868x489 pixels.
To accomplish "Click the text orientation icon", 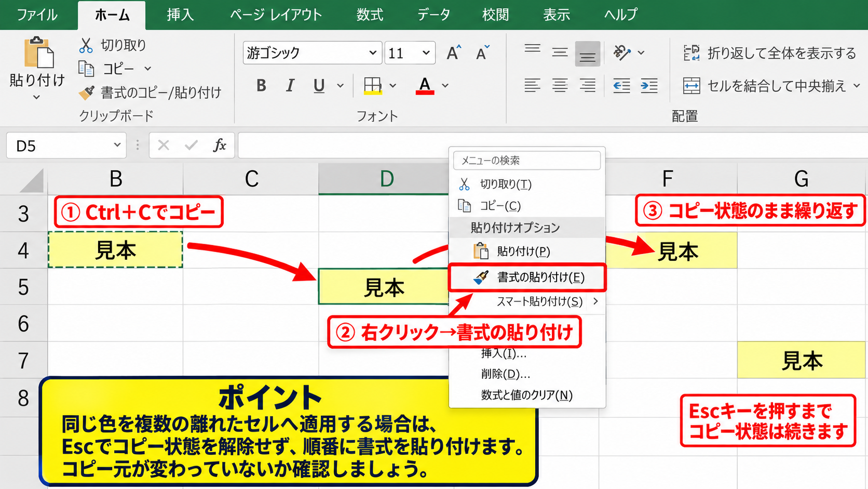I will tap(621, 52).
